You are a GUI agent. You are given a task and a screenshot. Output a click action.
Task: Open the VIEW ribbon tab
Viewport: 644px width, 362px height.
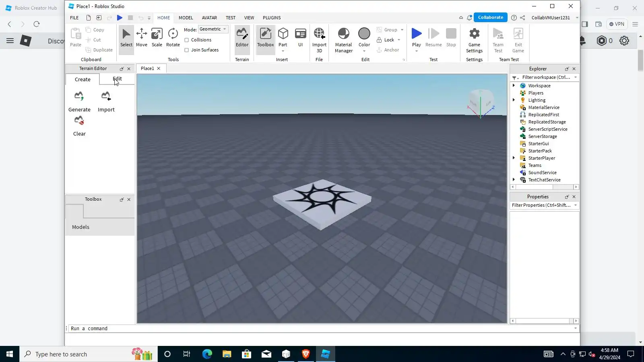click(x=249, y=18)
